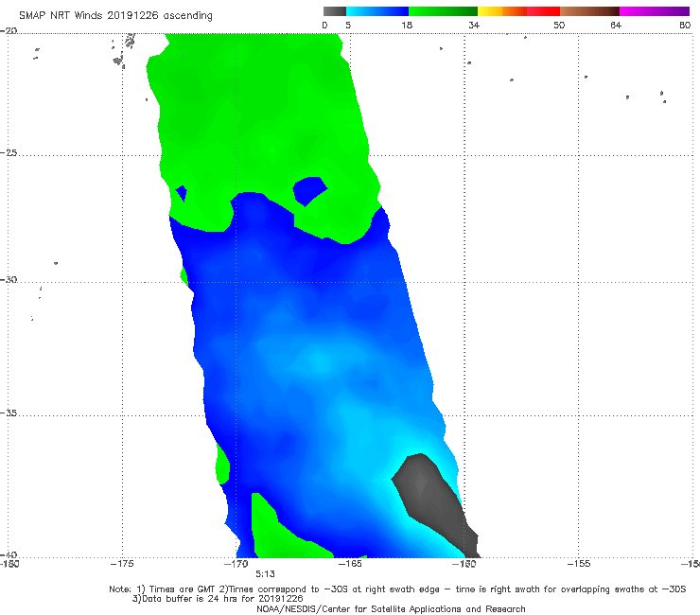Click the blue island inside green area near -26
This screenshot has height=615, width=700.
[x=310, y=191]
